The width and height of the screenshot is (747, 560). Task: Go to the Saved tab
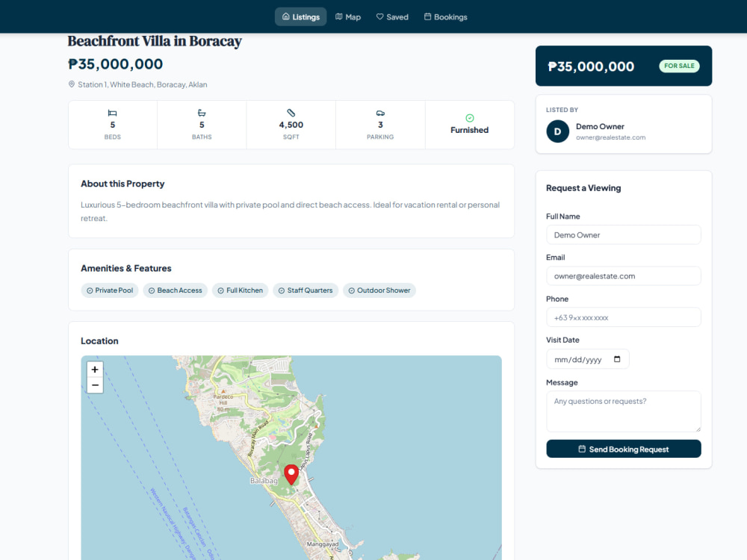point(392,16)
